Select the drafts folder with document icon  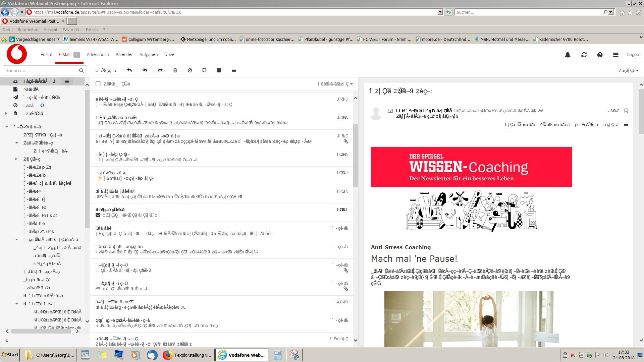(15, 89)
